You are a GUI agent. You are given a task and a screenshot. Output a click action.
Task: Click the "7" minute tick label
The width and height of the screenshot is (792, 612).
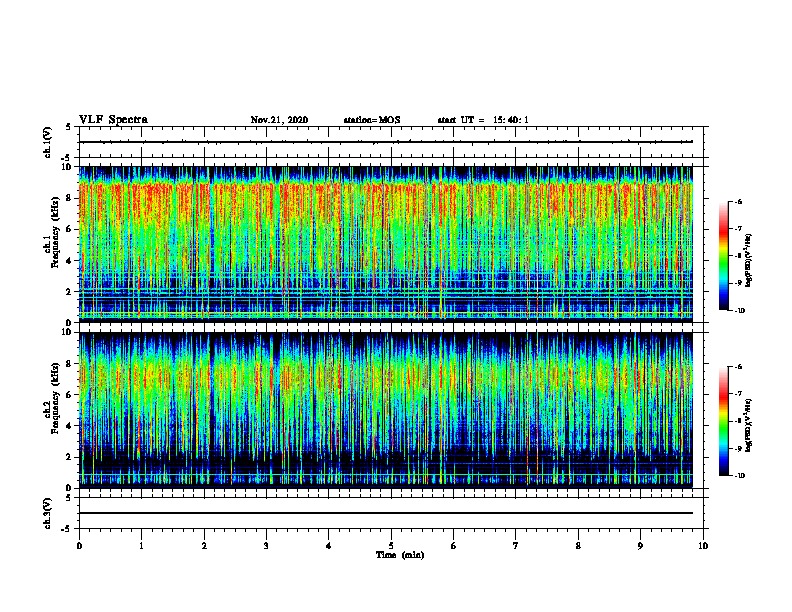click(x=516, y=545)
